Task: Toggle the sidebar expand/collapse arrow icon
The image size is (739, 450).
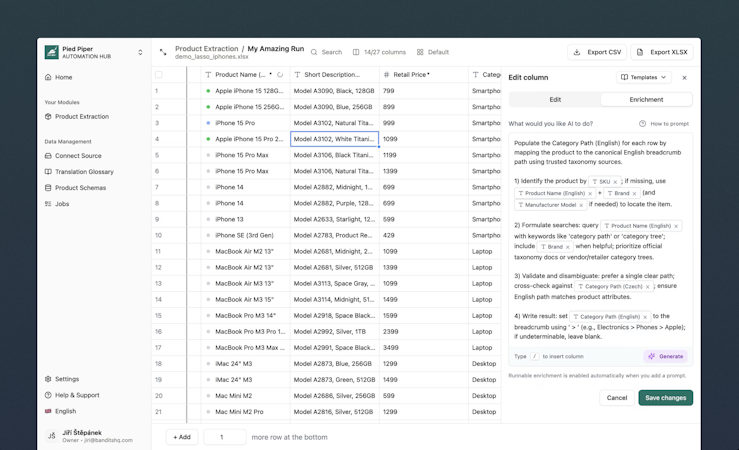Action: point(163,52)
